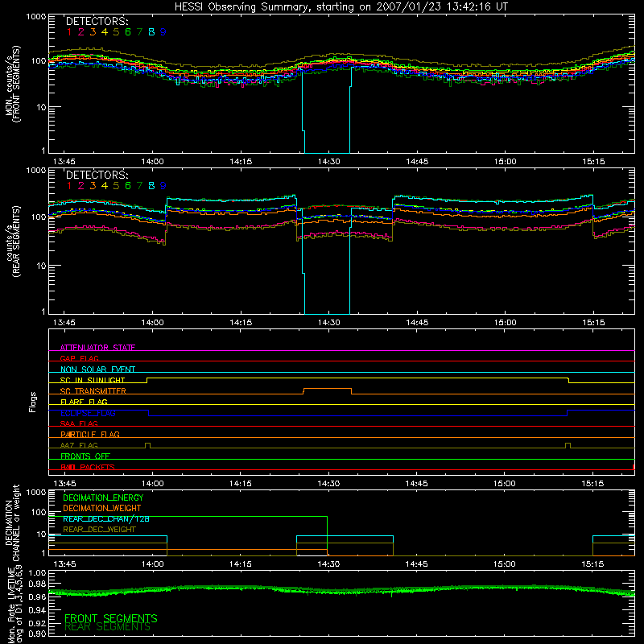The height and width of the screenshot is (644, 644).
Task: Click red detector number 1 in front segments legend
Action: click(x=69, y=32)
